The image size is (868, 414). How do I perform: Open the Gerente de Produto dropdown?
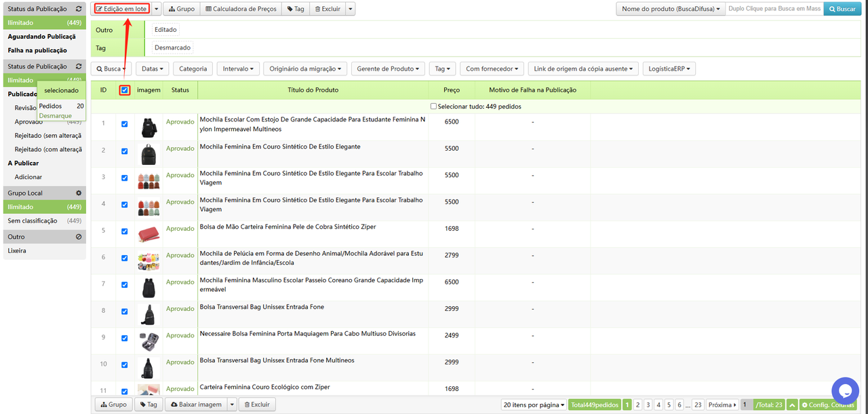pyautogui.click(x=389, y=69)
